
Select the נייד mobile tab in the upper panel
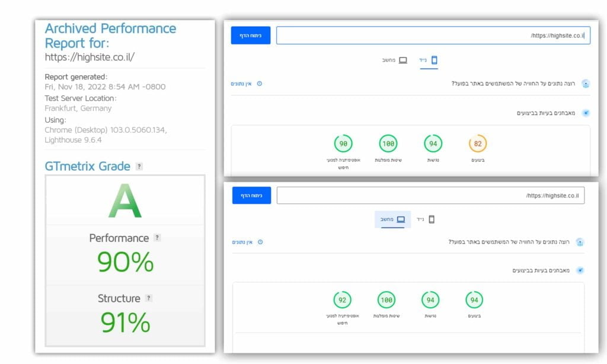[x=429, y=60]
